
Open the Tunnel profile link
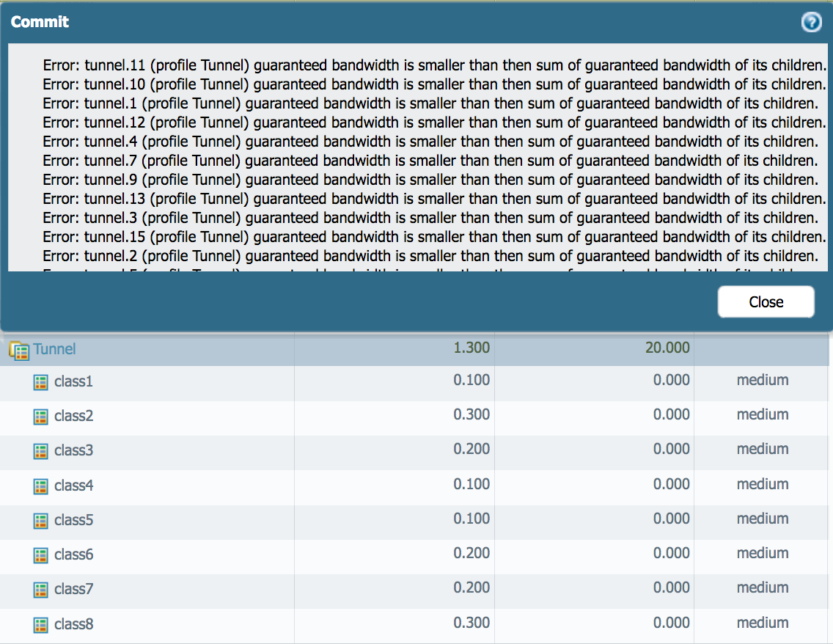click(55, 349)
